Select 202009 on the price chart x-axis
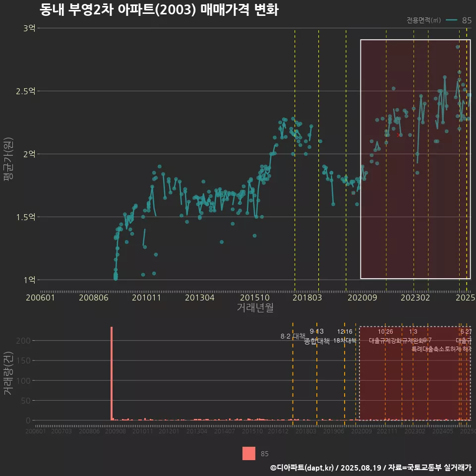The height and width of the screenshot is (476, 476). click(362, 297)
